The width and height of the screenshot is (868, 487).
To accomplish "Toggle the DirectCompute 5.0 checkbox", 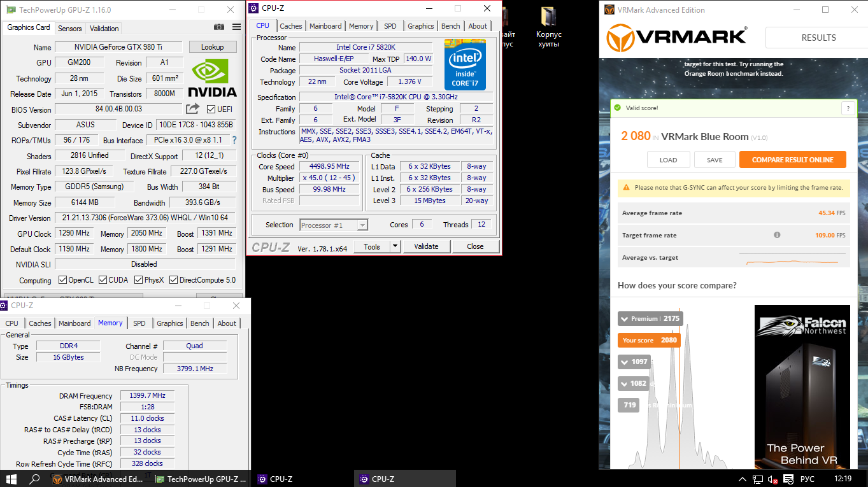I will pyautogui.click(x=174, y=280).
